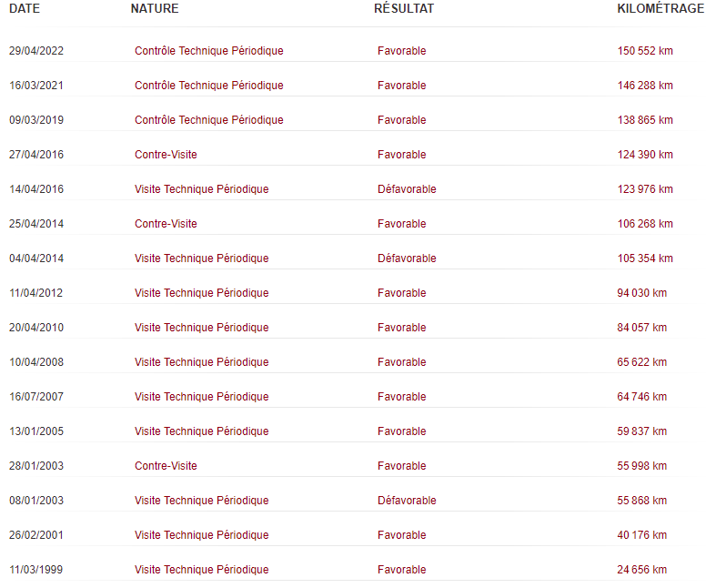This screenshot has width=716, height=588.
Task: Click the KILOMÉTRAGE column header
Action: (661, 9)
